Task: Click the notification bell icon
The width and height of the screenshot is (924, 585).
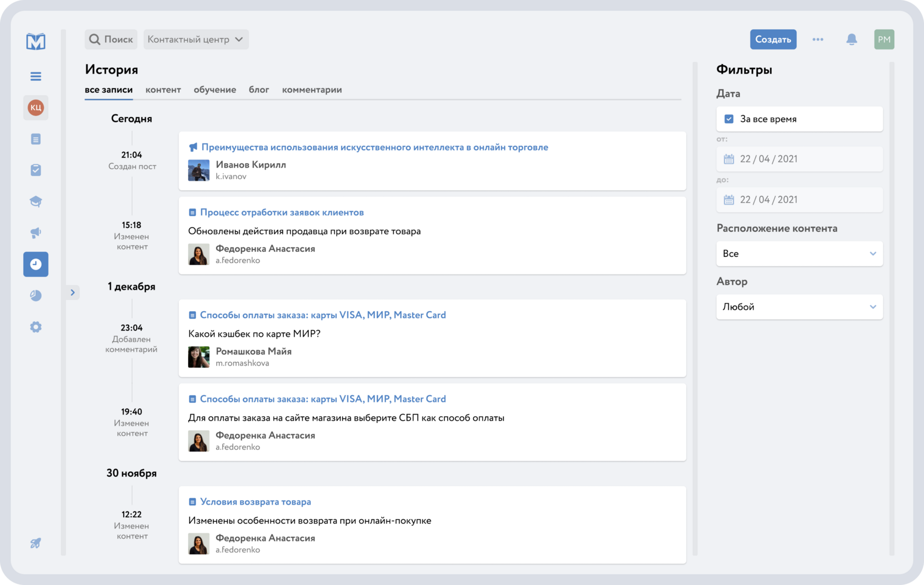Action: tap(851, 40)
